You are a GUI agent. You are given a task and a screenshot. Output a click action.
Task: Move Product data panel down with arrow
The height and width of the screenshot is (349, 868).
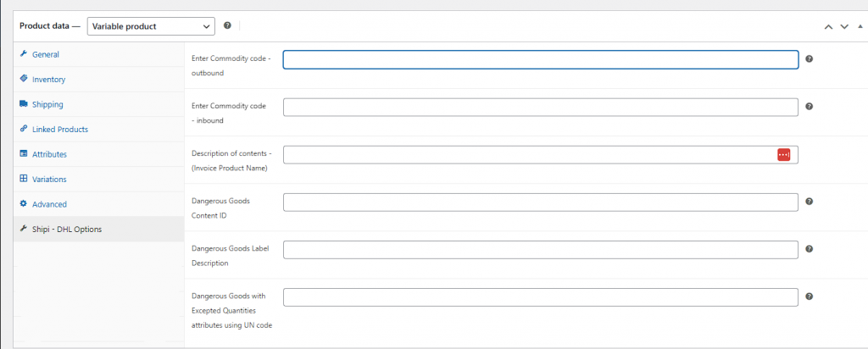pos(844,26)
